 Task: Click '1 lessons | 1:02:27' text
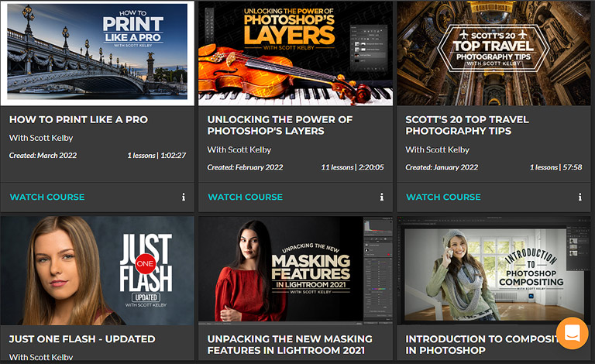tap(156, 156)
